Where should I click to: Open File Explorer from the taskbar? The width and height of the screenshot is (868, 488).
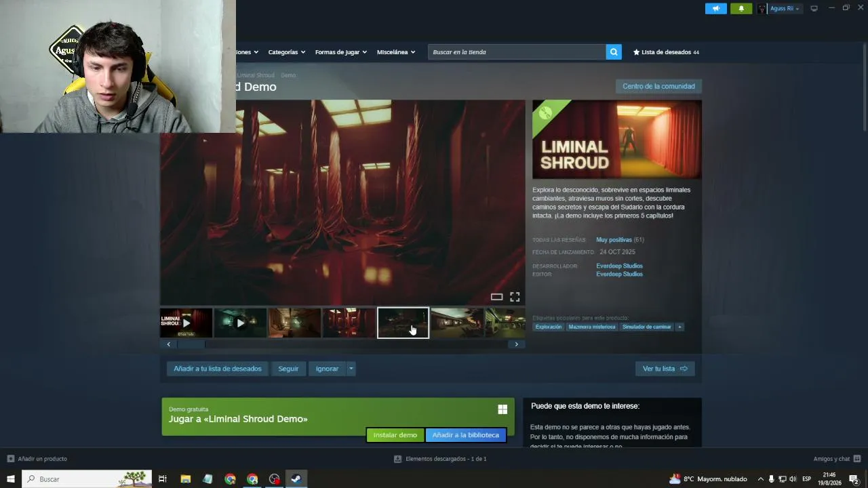[x=185, y=479]
